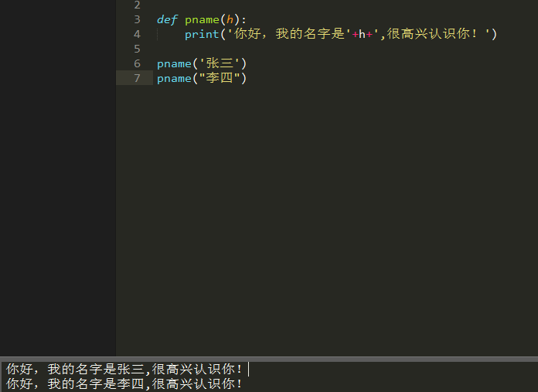Click the string ',很高兴认识你！' on line 4
The height and width of the screenshot is (392, 538).
[x=431, y=34]
